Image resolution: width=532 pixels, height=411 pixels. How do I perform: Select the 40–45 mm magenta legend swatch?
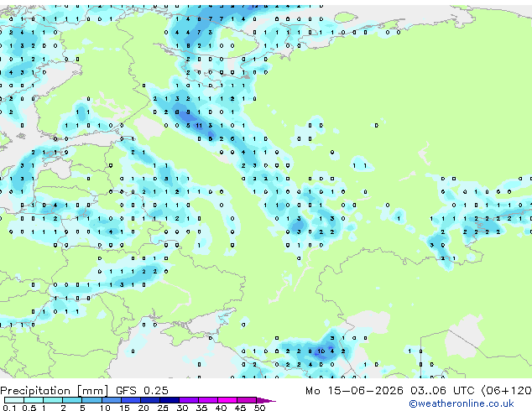tap(227, 400)
